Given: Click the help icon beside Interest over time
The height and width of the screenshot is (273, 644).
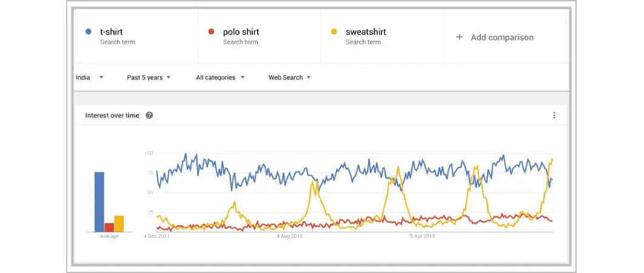Looking at the screenshot, I should pyautogui.click(x=149, y=115).
